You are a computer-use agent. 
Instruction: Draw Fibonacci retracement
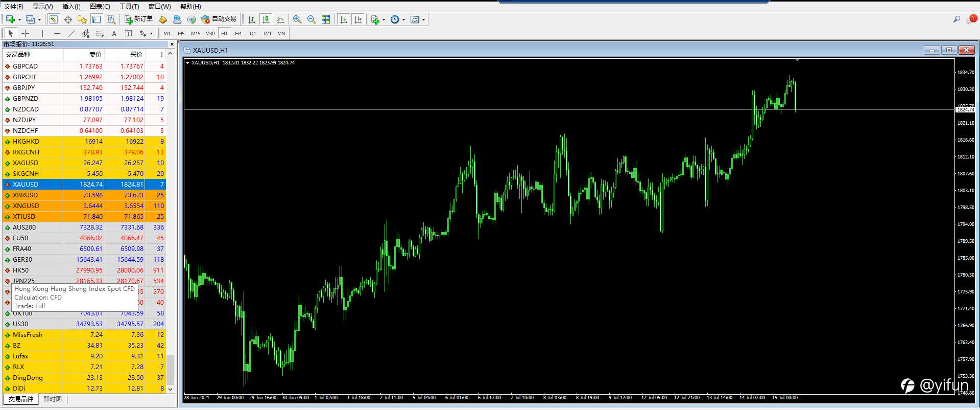click(x=100, y=33)
